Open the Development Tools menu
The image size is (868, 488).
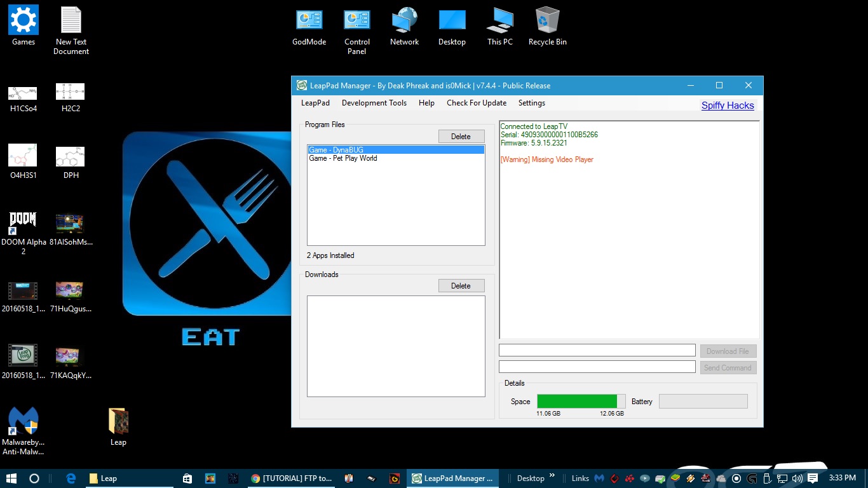(x=374, y=103)
